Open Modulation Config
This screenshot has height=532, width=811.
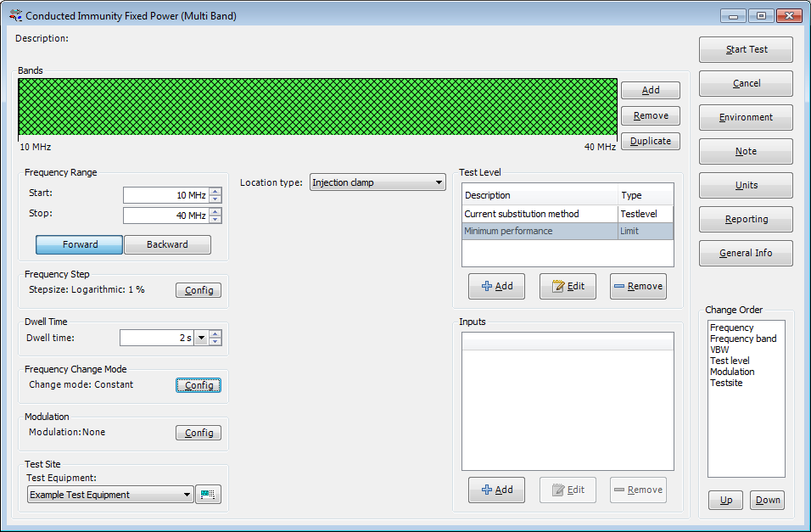(x=199, y=433)
